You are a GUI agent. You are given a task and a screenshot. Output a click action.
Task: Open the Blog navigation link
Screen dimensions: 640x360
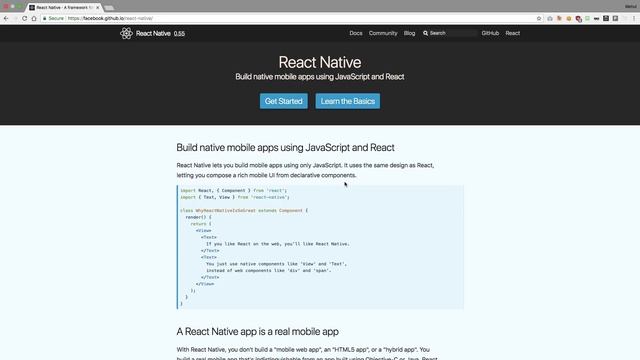[x=409, y=33]
